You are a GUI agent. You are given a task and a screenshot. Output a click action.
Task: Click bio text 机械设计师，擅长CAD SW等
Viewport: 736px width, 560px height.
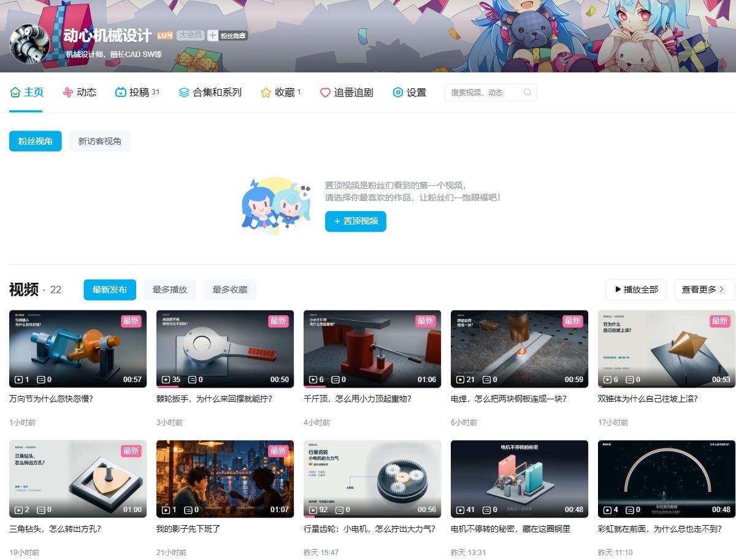click(x=114, y=54)
